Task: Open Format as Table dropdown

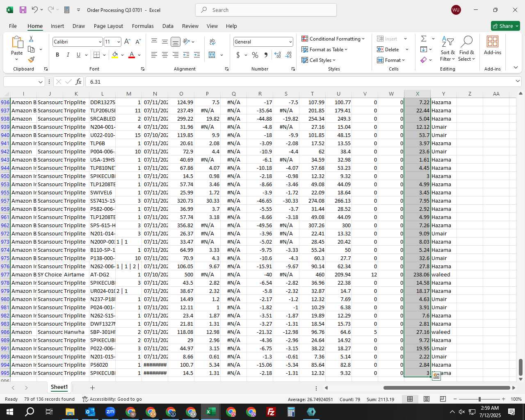Action: coord(324,49)
